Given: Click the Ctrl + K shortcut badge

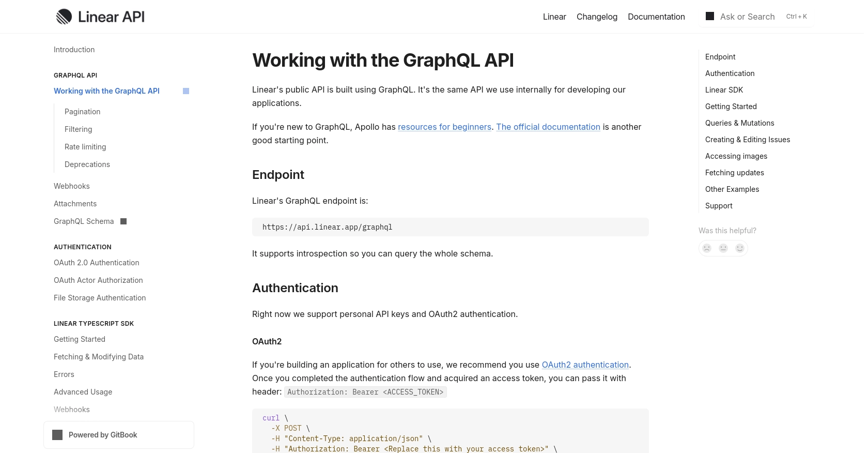Looking at the screenshot, I should click(x=796, y=17).
